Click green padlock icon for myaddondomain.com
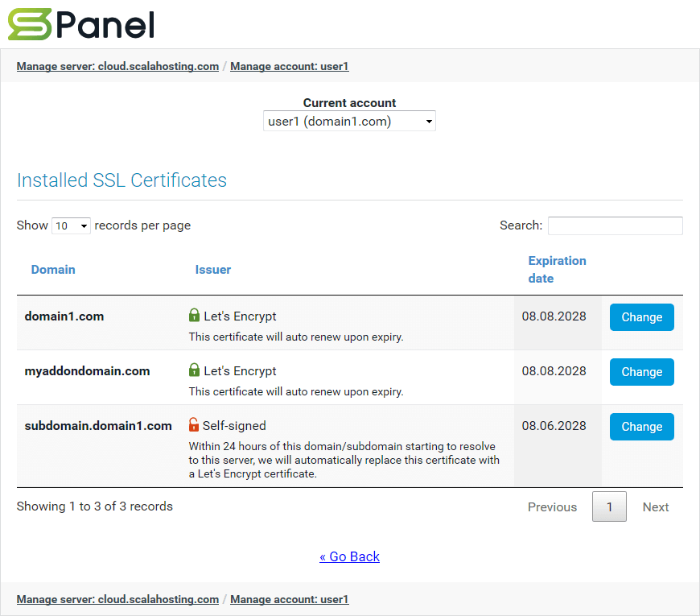 (x=194, y=370)
